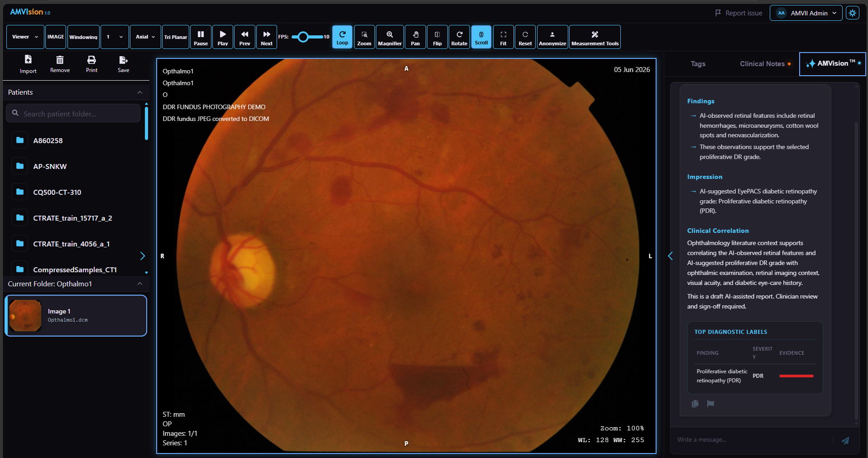Switch to the Tags tab

pyautogui.click(x=698, y=64)
